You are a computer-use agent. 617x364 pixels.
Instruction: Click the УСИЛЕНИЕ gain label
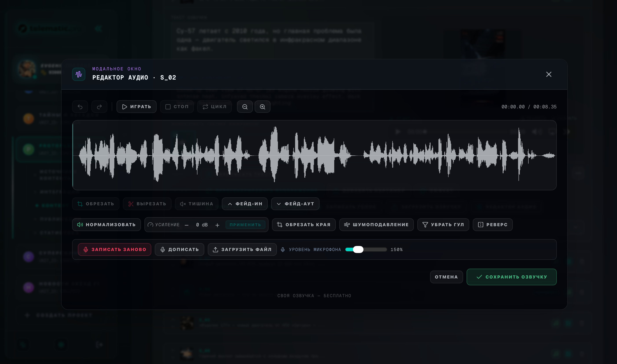(x=167, y=225)
